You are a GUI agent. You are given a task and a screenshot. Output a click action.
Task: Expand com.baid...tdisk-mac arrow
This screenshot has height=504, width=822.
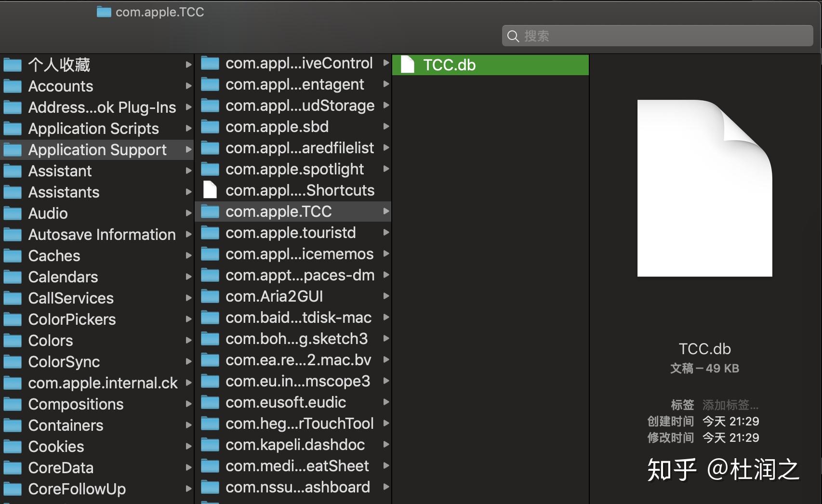click(x=386, y=317)
